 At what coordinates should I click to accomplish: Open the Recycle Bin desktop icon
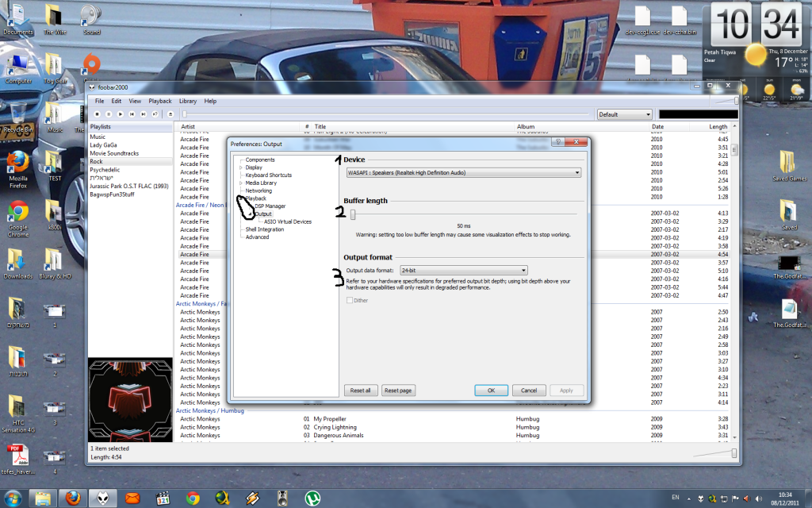(18, 117)
